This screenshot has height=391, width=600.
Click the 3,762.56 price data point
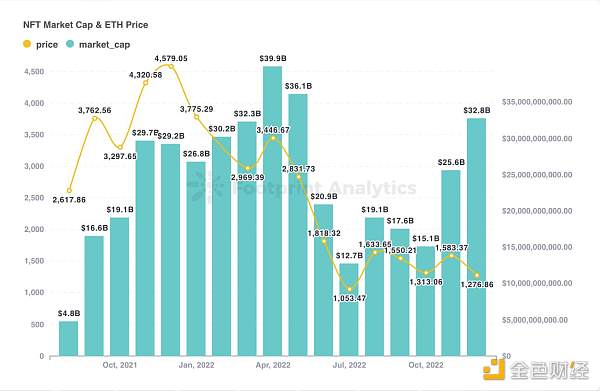click(x=95, y=118)
